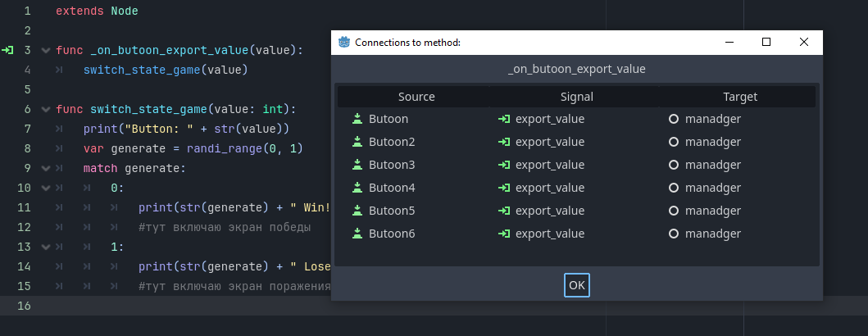Click the Godot logo in dialog title bar
Viewport: 868px width, 336px height.
coord(345,43)
